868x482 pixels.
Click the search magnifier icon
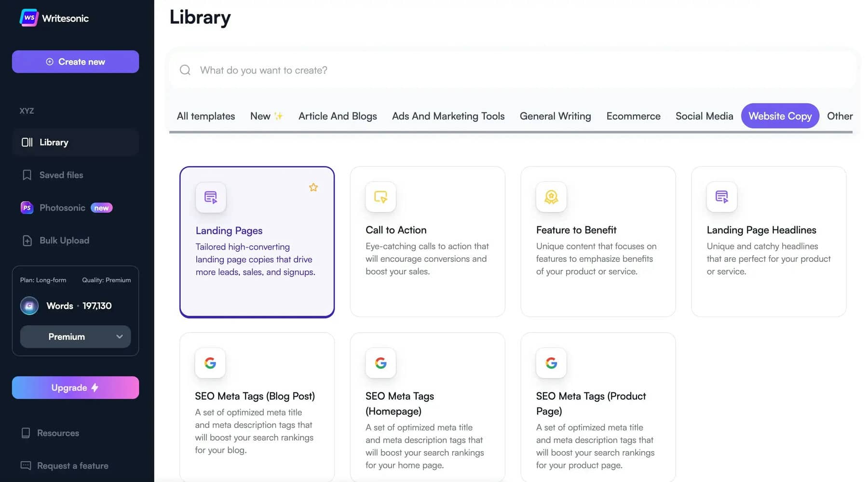pyautogui.click(x=185, y=70)
